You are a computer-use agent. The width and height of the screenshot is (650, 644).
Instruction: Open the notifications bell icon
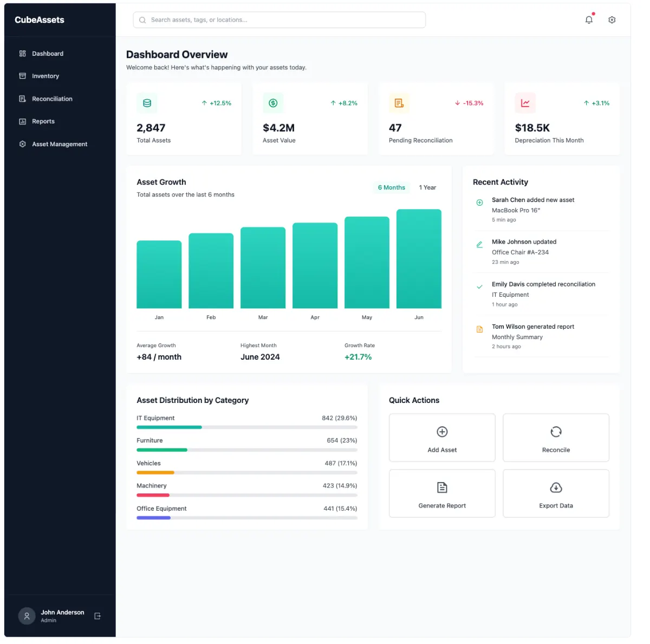589,19
